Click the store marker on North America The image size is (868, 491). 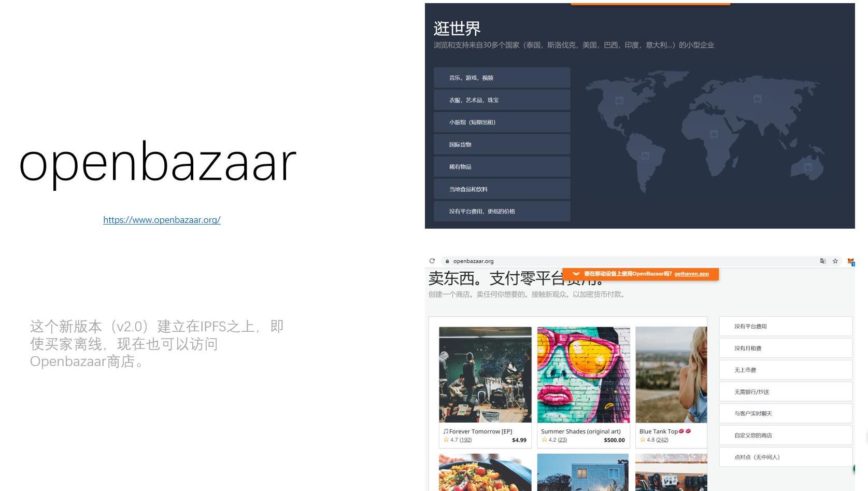tap(619, 101)
